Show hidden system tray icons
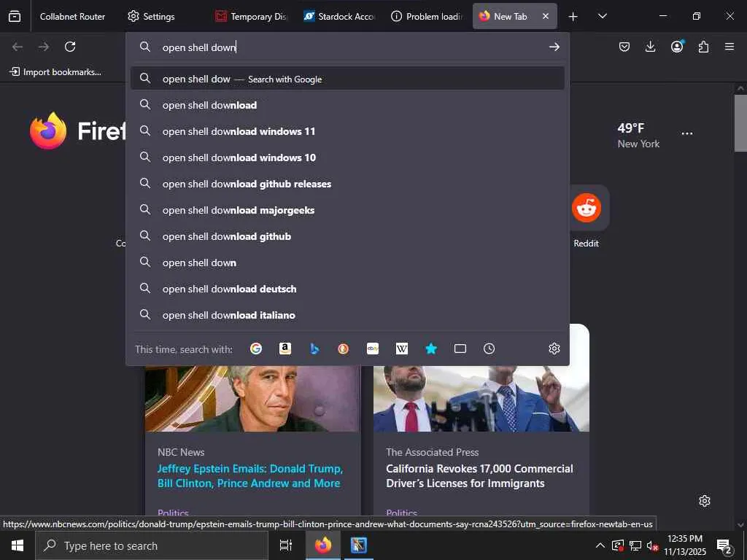The height and width of the screenshot is (560, 747). click(600, 545)
